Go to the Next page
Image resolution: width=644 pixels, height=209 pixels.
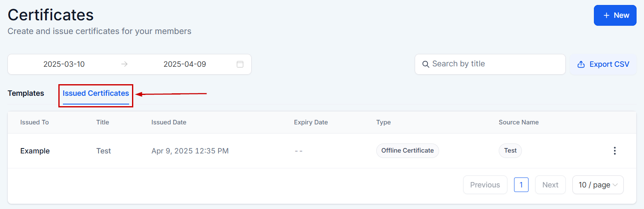point(550,185)
